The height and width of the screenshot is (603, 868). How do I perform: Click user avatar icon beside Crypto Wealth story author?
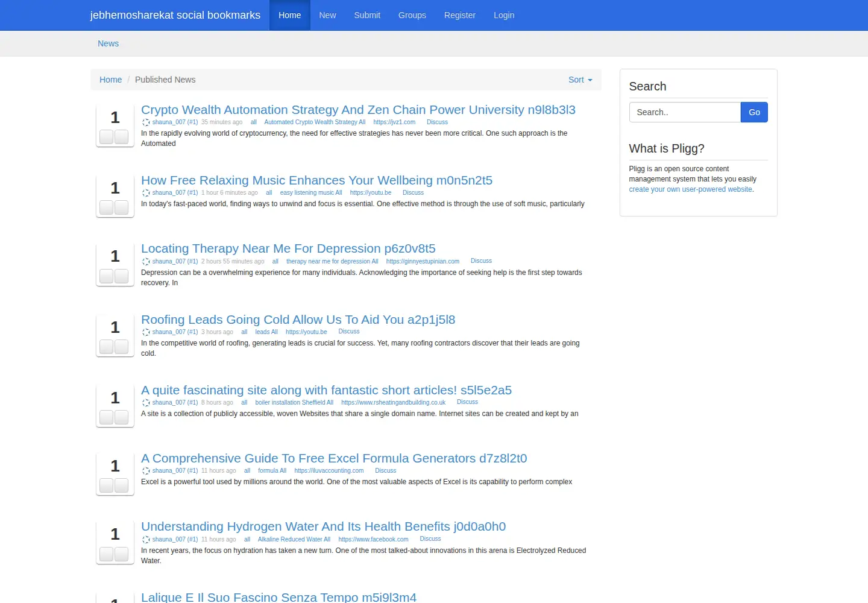click(146, 122)
